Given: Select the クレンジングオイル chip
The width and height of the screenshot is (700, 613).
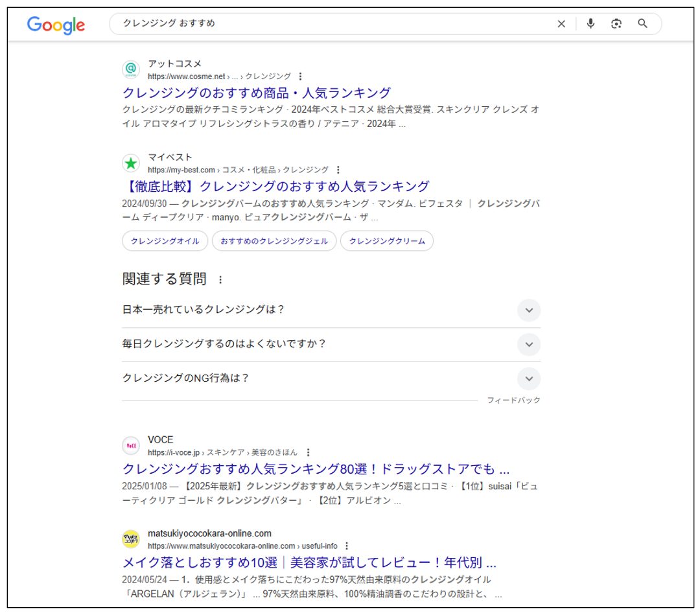Looking at the screenshot, I should coord(165,241).
